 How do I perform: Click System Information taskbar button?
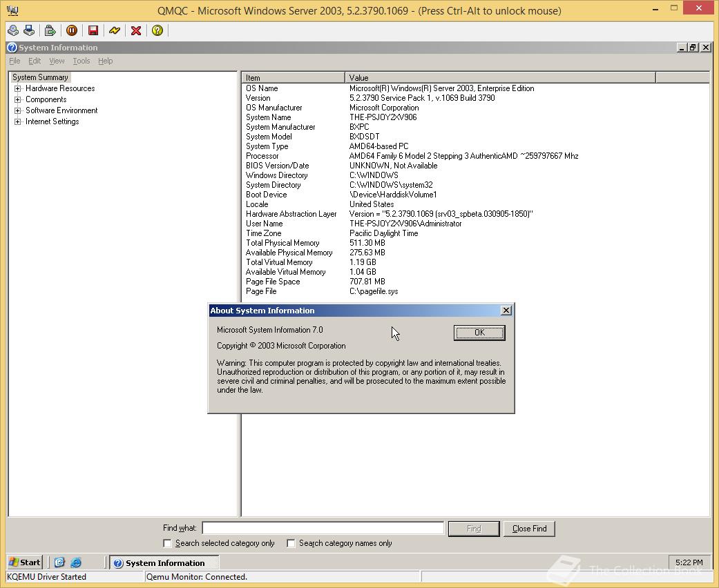point(164,562)
